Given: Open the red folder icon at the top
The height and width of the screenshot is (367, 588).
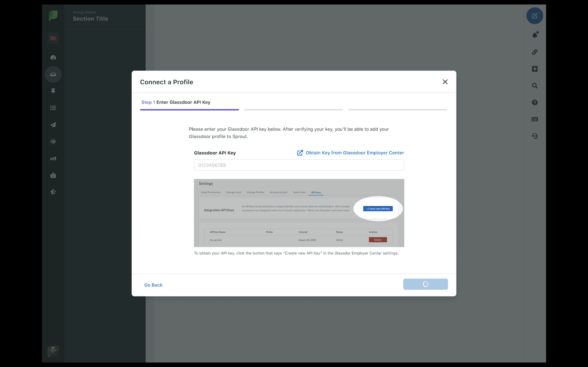Looking at the screenshot, I should click(x=53, y=38).
